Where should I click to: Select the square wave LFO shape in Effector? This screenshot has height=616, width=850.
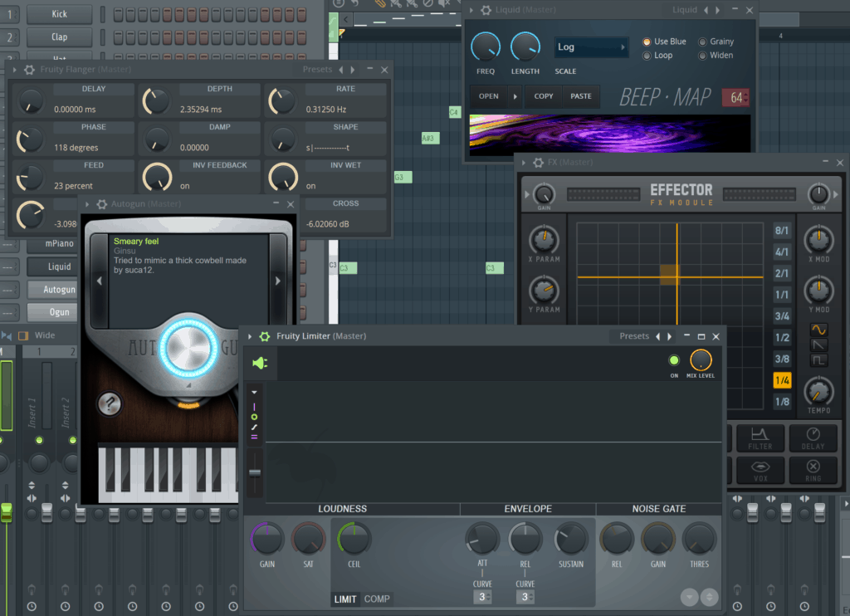pos(818,360)
